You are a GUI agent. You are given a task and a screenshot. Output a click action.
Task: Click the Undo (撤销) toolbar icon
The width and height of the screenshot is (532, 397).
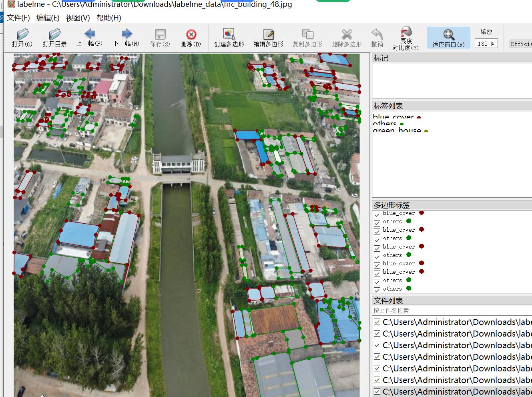click(x=377, y=38)
